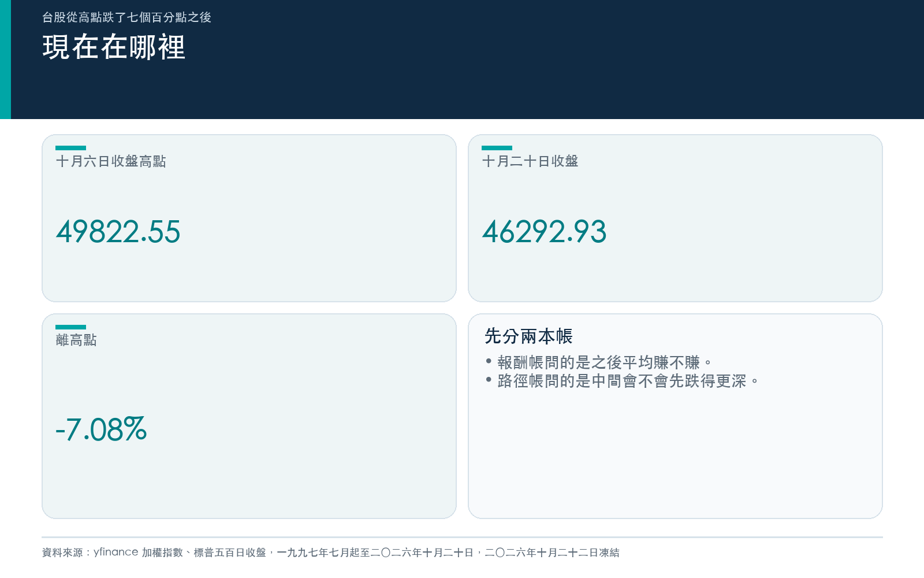
Task: Click the 資料來源 footer note
Action: [x=330, y=553]
